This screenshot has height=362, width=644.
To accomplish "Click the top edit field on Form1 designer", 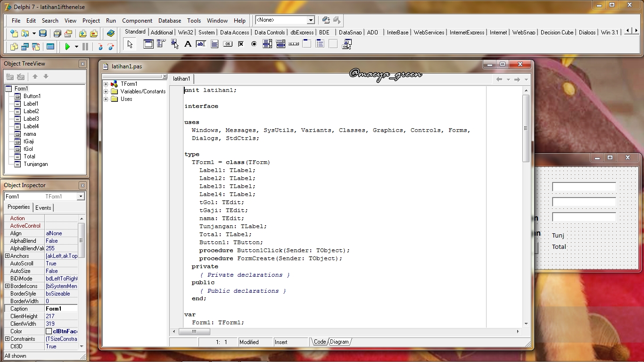I will (x=584, y=187).
